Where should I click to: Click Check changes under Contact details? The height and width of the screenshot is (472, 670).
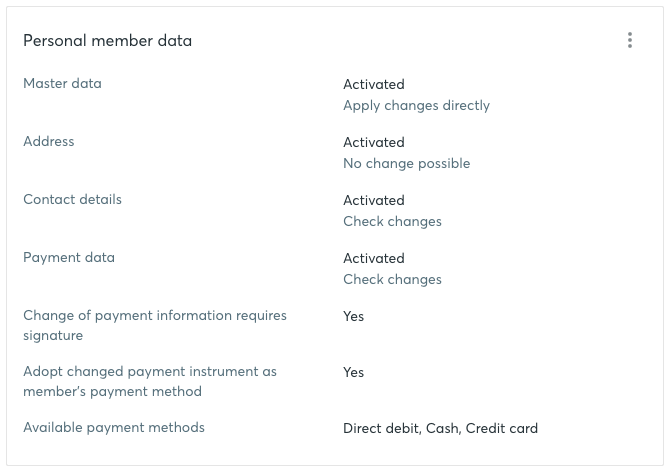tap(392, 221)
